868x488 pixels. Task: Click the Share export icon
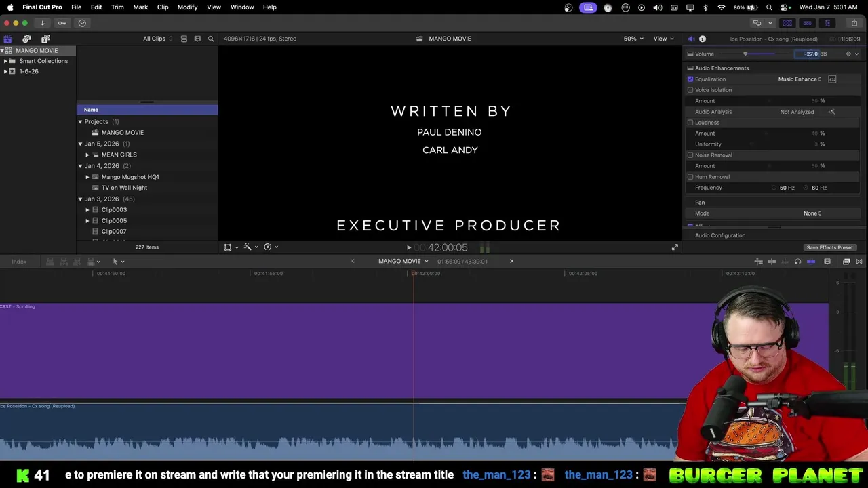point(854,23)
